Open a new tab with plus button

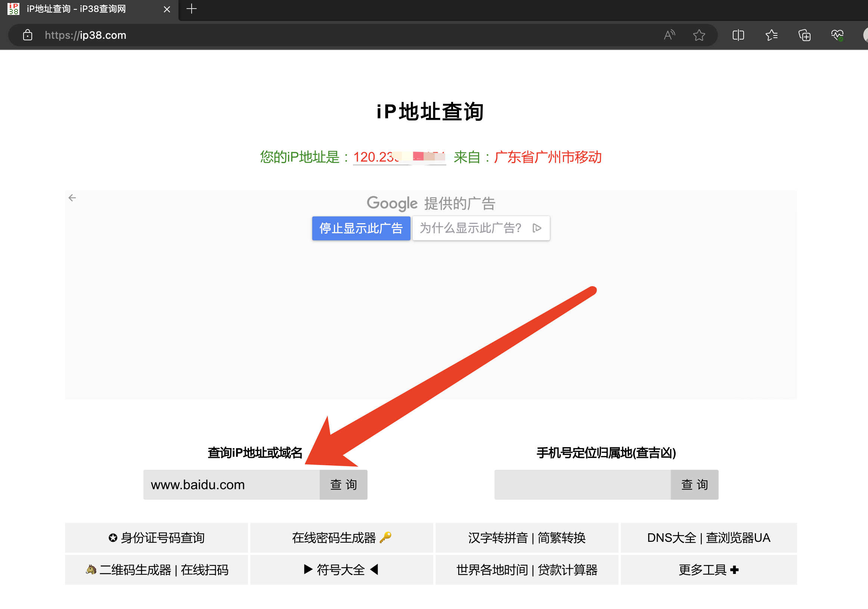pos(192,9)
